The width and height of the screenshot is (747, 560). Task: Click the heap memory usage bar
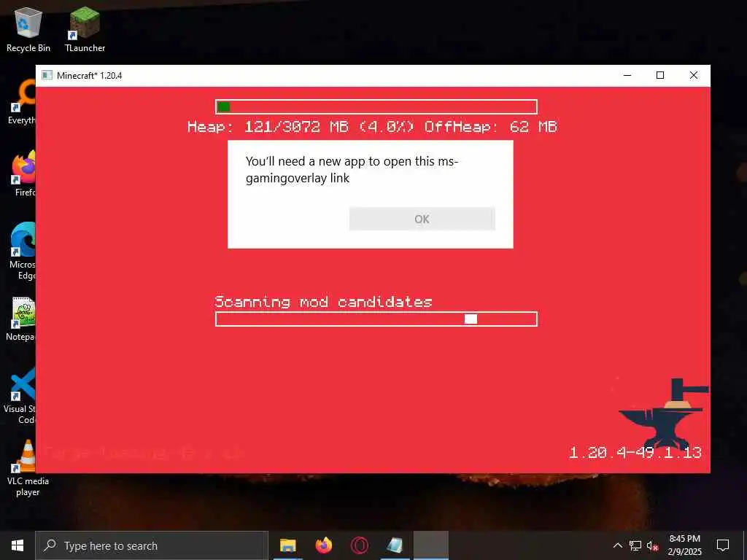(376, 106)
